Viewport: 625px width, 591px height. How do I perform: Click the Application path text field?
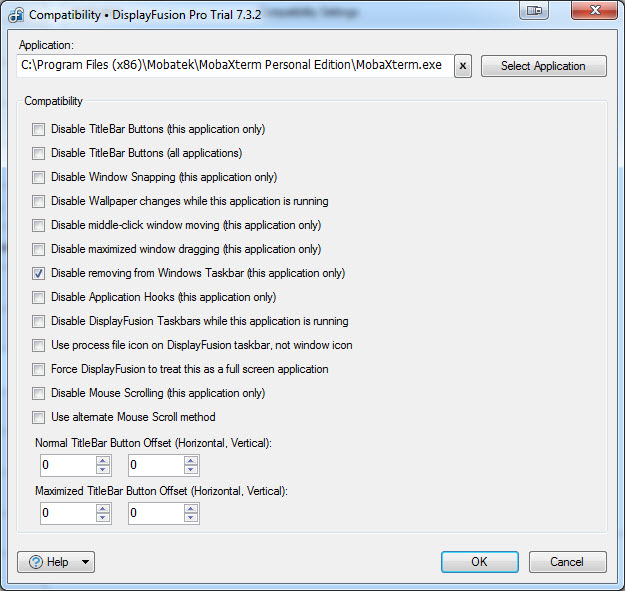233,66
